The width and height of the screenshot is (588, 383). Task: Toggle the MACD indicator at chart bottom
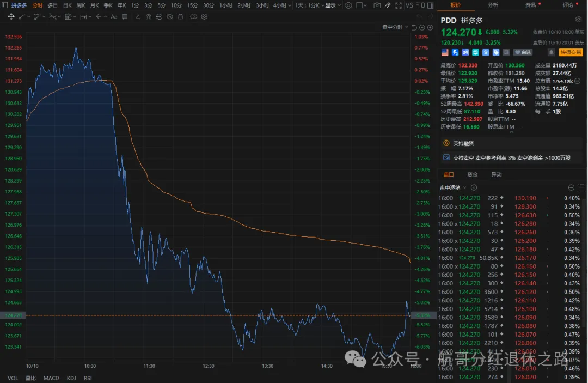click(x=51, y=378)
